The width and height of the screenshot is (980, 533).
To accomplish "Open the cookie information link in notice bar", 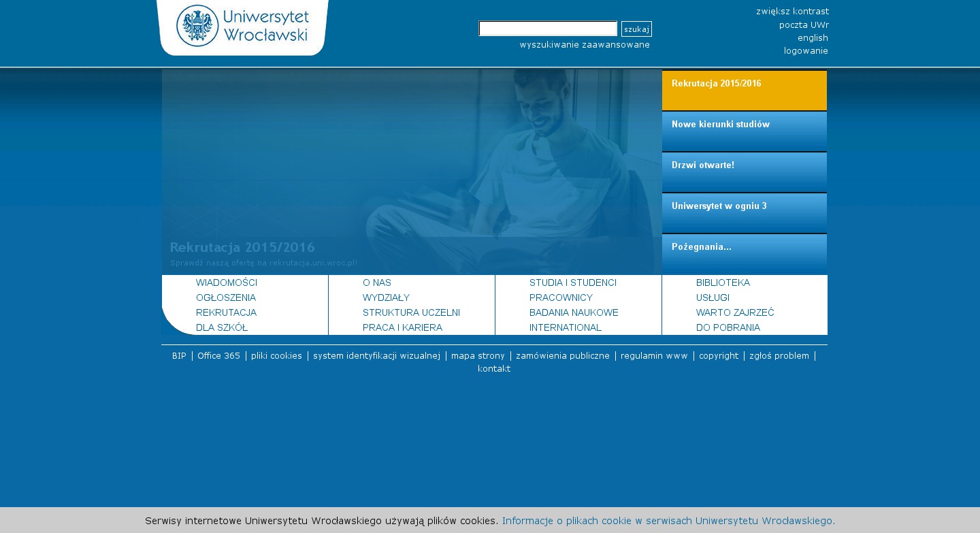I will 668,521.
